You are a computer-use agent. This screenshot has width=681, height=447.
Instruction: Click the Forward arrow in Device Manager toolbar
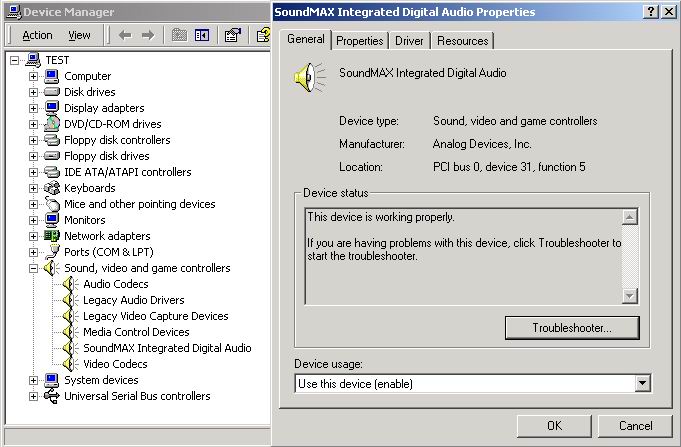[148, 35]
